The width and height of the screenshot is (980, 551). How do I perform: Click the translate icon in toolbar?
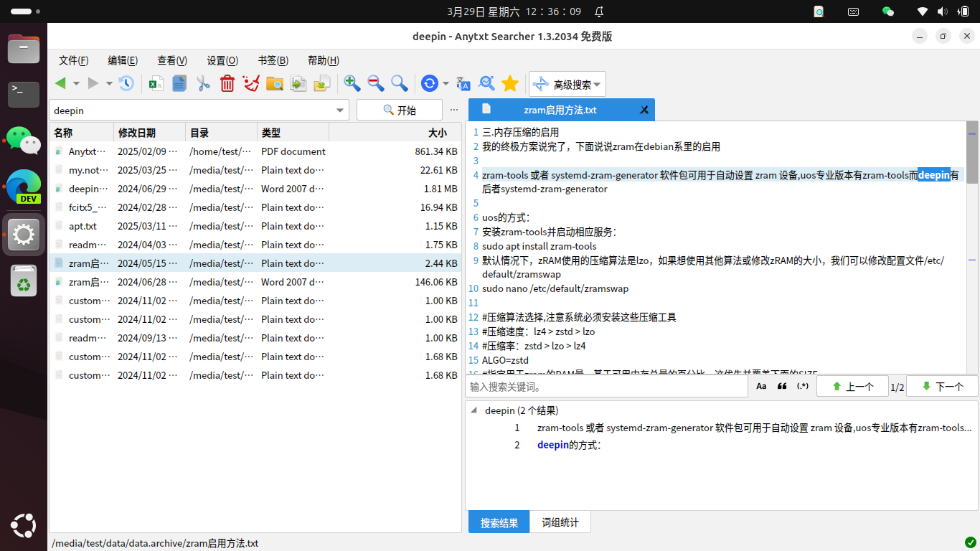463,84
